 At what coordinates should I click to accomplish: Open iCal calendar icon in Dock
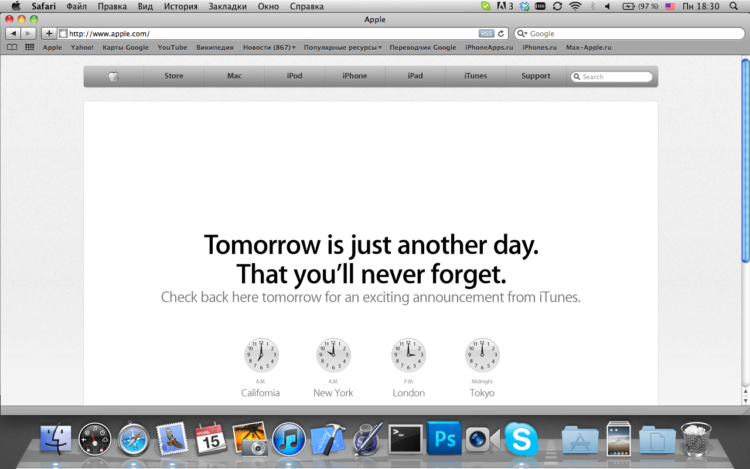click(210, 438)
